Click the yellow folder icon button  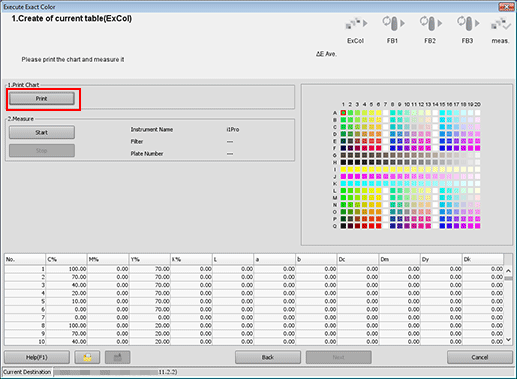coord(87,357)
